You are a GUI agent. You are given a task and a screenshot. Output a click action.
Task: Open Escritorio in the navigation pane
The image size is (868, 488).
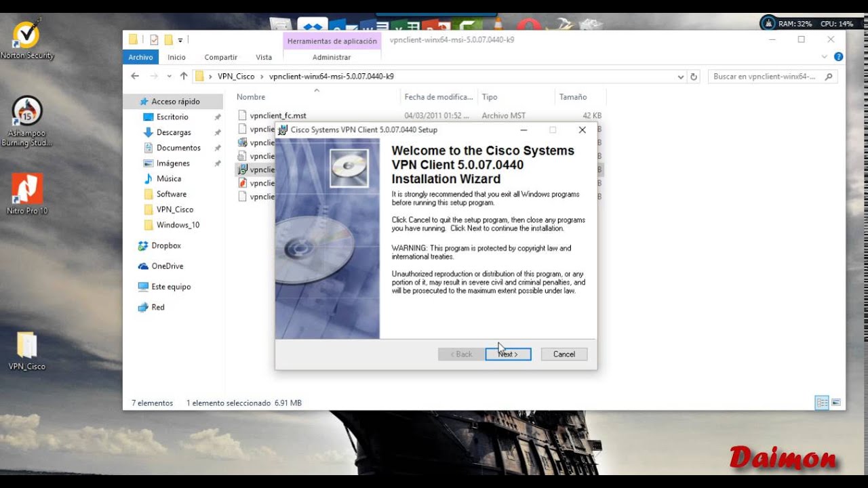pyautogui.click(x=172, y=117)
